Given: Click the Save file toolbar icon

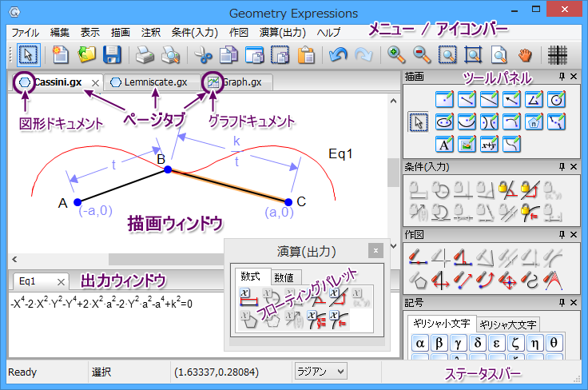Looking at the screenshot, I should point(113,55).
